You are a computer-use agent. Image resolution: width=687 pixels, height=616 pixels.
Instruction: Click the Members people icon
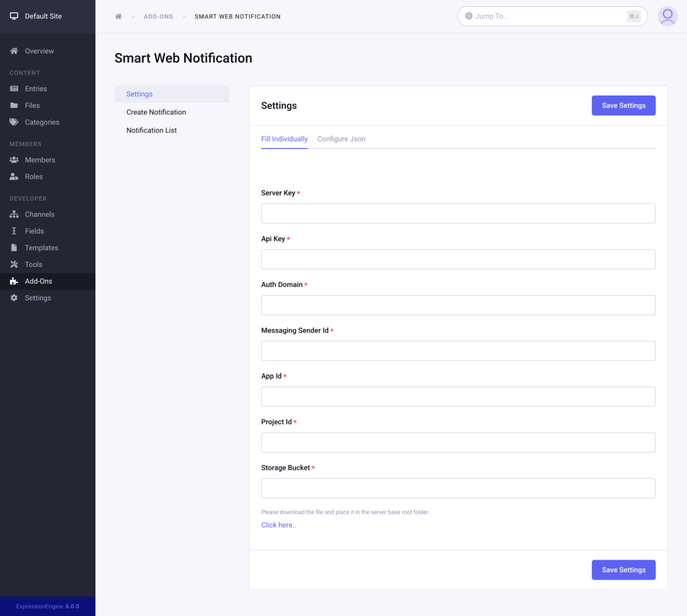pos(14,160)
